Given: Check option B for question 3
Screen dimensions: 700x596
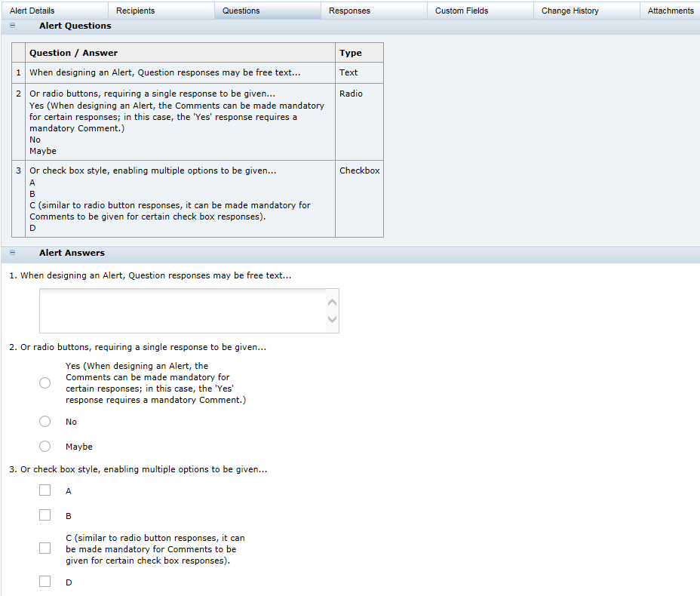Looking at the screenshot, I should click(x=45, y=515).
